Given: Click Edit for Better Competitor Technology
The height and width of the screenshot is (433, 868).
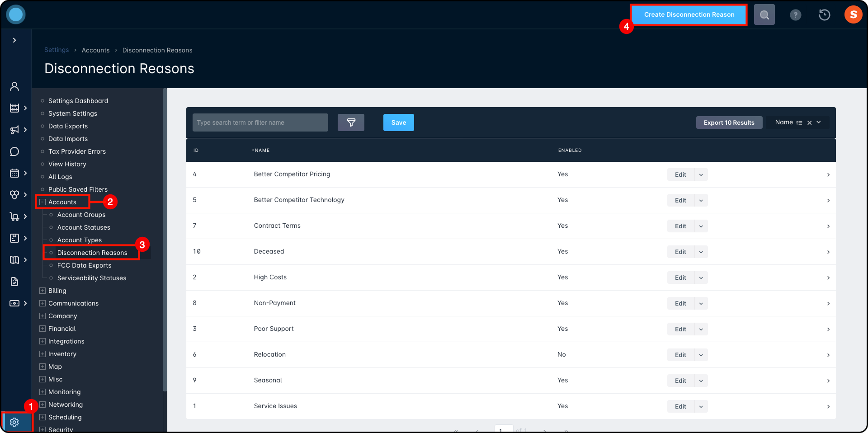Looking at the screenshot, I should [680, 200].
